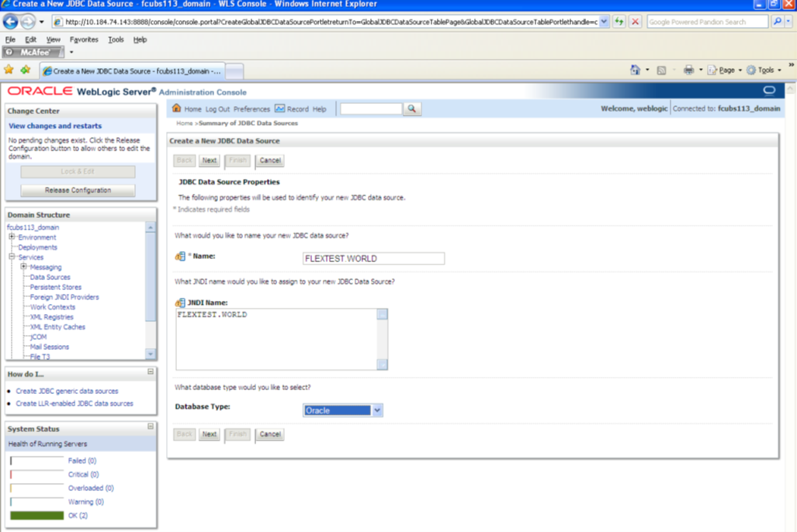Screen dimensions: 797x532
Task: Select Work Contexts tree item
Action: (52, 307)
